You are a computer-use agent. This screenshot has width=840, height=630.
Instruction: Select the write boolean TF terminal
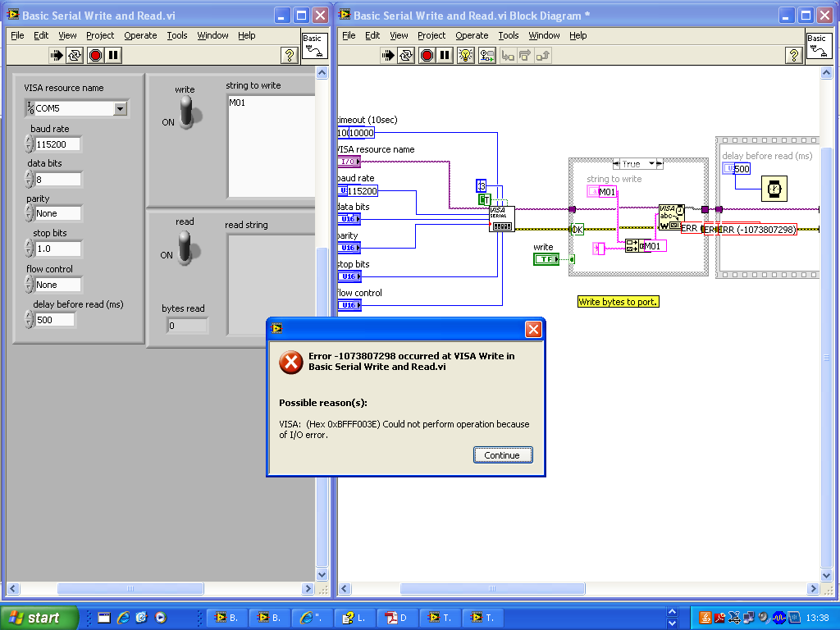click(546, 259)
